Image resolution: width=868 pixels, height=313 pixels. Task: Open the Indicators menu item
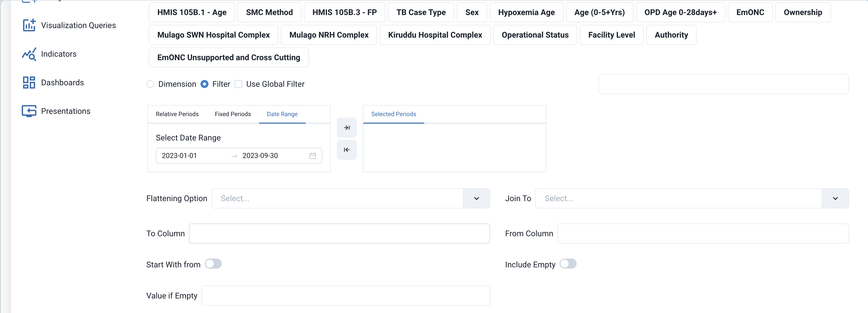(49, 54)
